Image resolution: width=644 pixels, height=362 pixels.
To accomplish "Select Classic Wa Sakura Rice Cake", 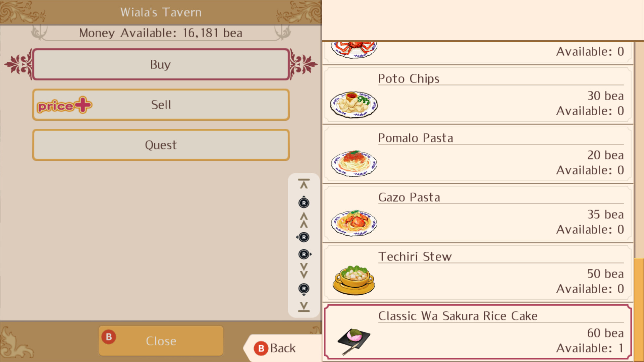I will pyautogui.click(x=478, y=332).
